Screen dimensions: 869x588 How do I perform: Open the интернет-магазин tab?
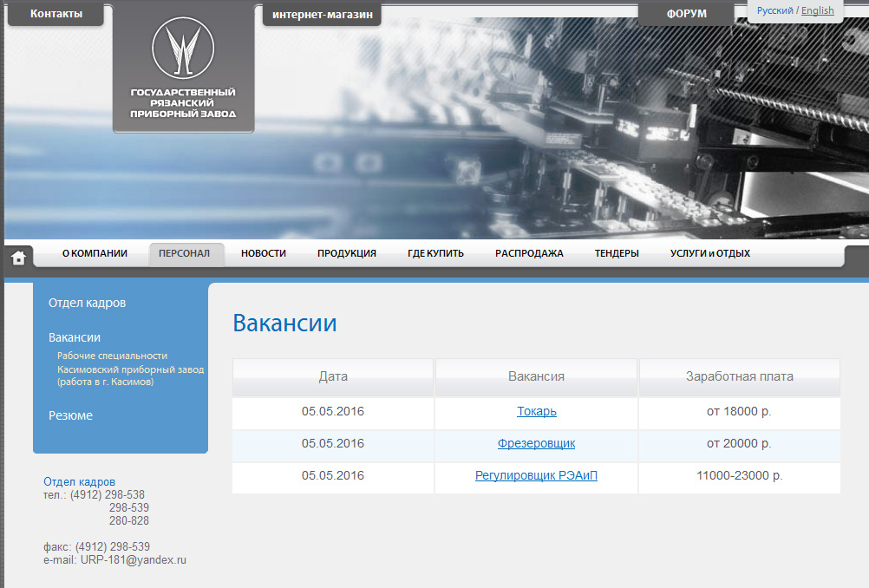[322, 14]
